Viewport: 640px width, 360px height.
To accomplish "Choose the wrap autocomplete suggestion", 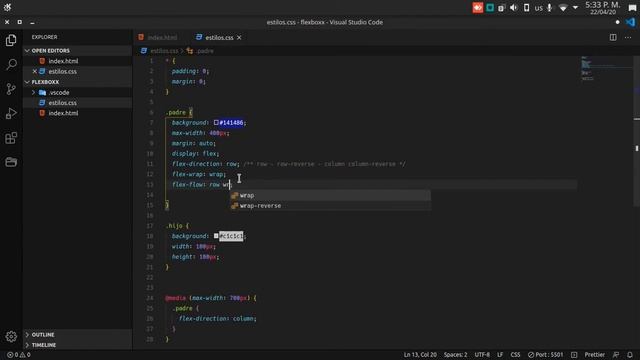I will [330, 196].
